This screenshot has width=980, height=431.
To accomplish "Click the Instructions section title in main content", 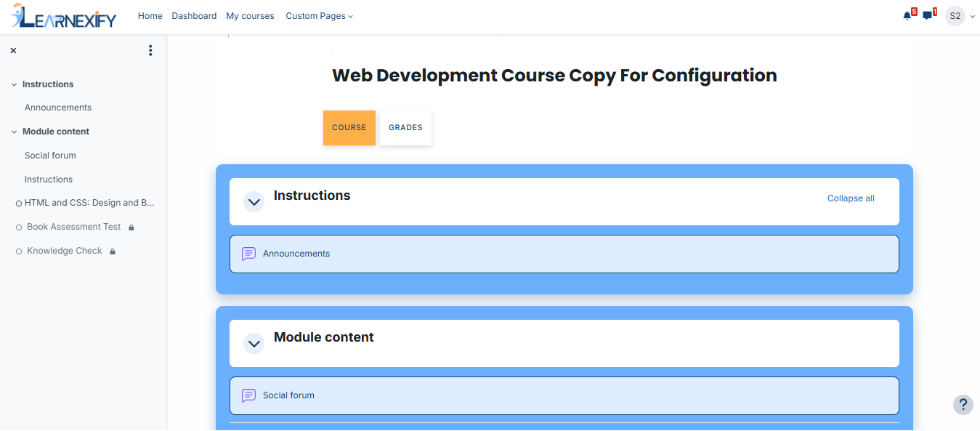I will pyautogui.click(x=312, y=196).
